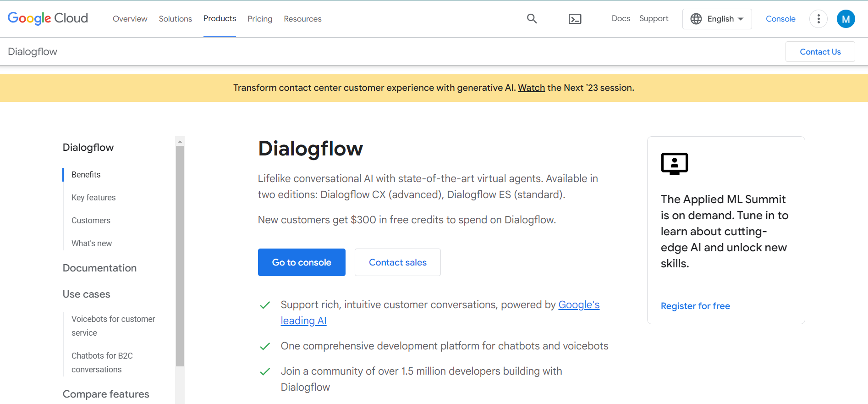This screenshot has height=404, width=868.
Task: Go to Compare features in sidebar
Action: click(106, 394)
